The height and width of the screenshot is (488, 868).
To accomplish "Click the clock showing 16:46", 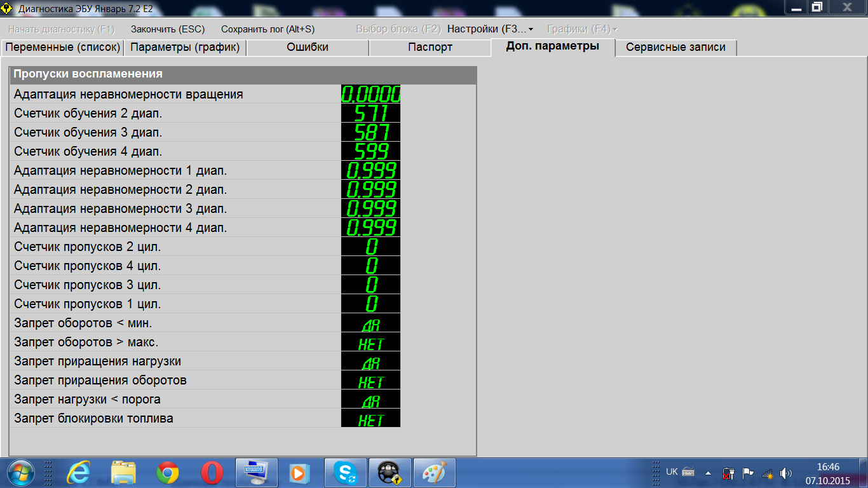I will tap(828, 467).
